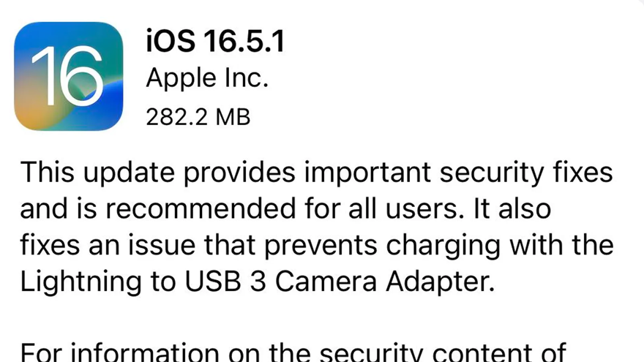The image size is (644, 362).
Task: Click the words "It also"
Action: pos(512,208)
